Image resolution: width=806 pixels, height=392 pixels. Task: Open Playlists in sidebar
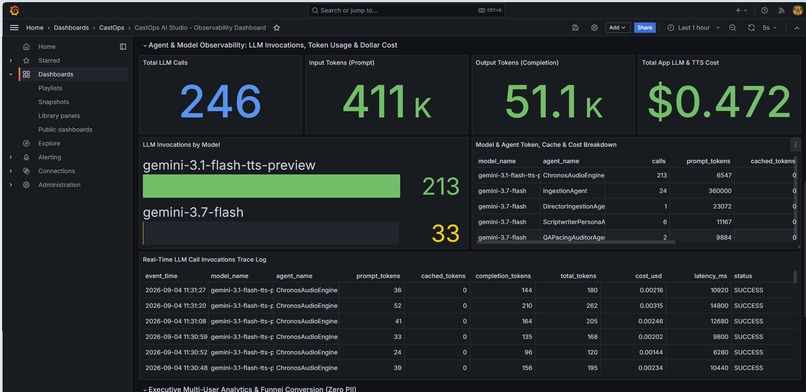point(50,88)
